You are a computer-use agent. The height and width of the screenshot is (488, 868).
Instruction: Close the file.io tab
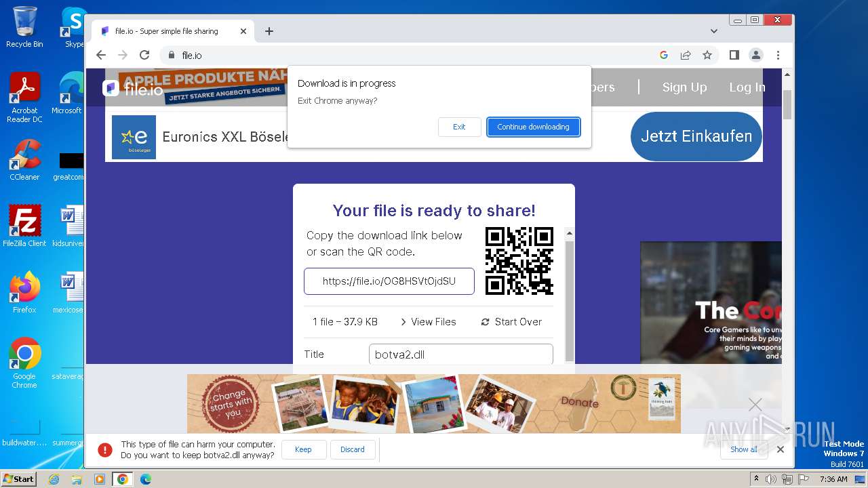pyautogui.click(x=243, y=31)
